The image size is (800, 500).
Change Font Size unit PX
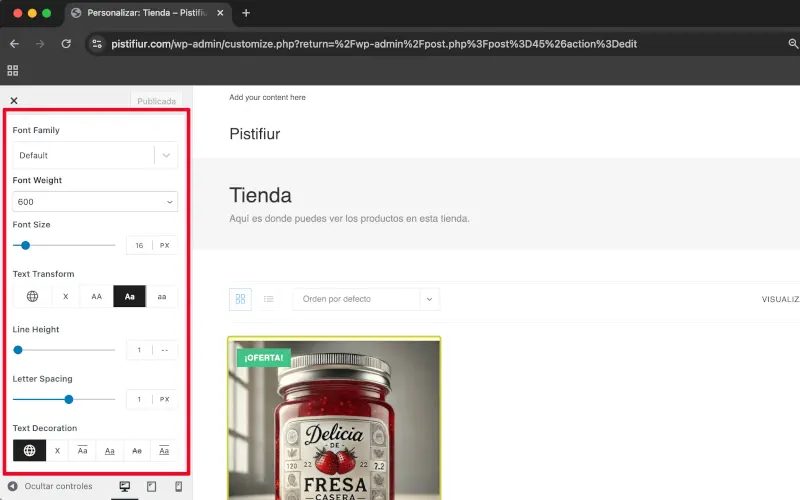(x=164, y=245)
